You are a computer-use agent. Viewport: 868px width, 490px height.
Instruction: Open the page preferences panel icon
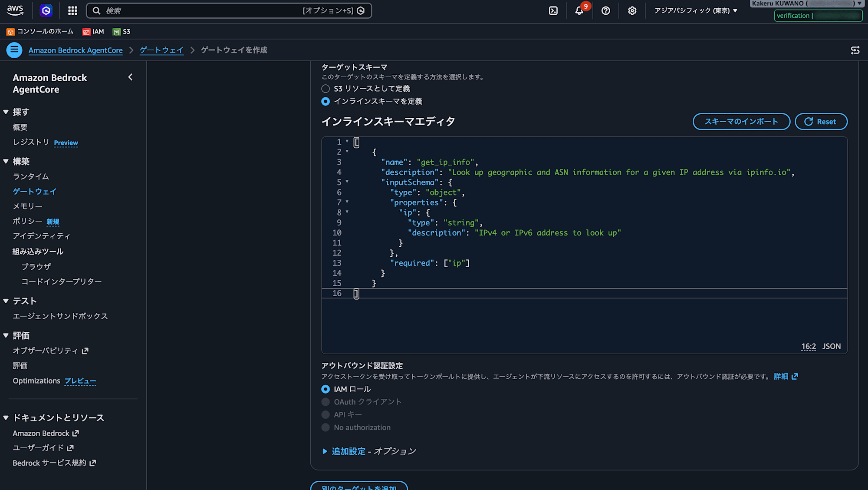[855, 50]
